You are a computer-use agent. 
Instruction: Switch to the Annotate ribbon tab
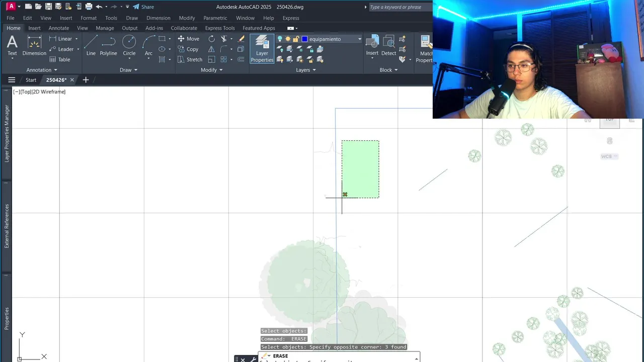click(59, 28)
